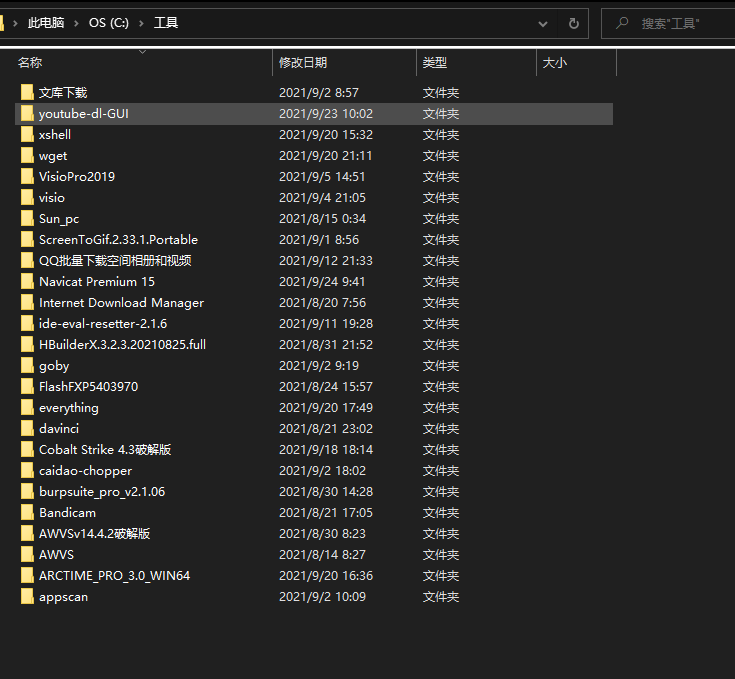
Task: Click the refresh icon in address bar
Action: click(x=573, y=23)
